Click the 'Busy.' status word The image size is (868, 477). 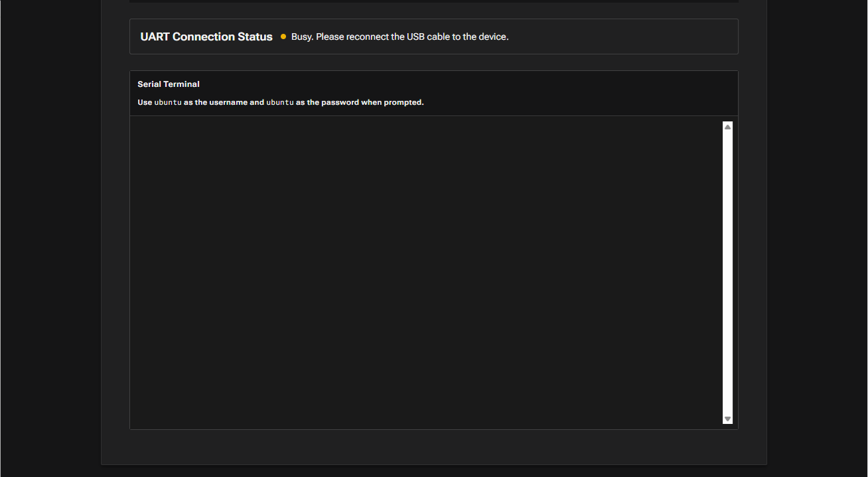tap(302, 36)
